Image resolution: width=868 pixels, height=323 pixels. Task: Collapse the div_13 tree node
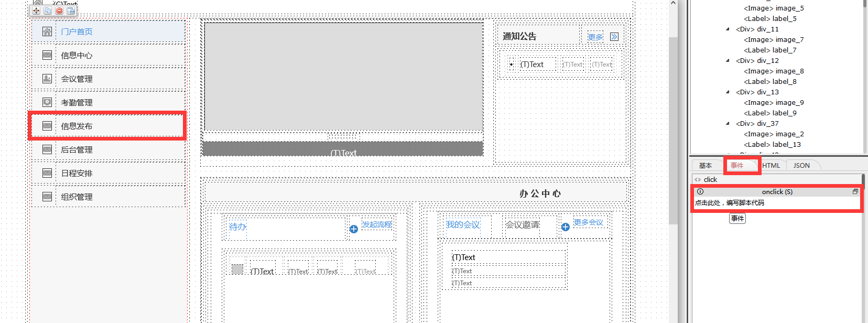[x=728, y=92]
